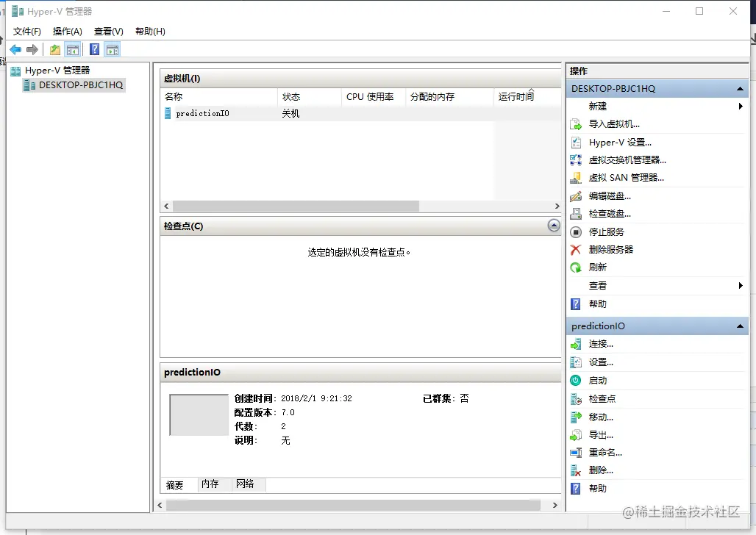Click the blue Help question mark toolbar icon
Viewport: 756px width, 535px height.
(95, 50)
